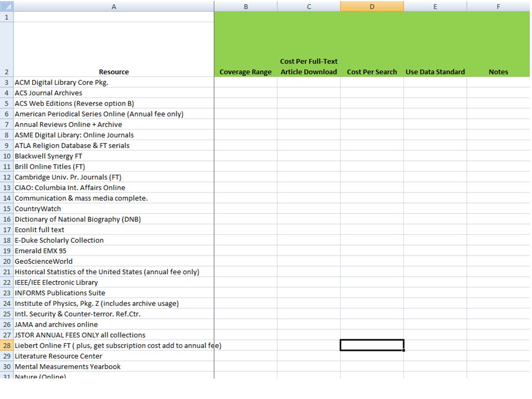Click the active cell D28
The image size is (532, 399).
coord(372,345)
